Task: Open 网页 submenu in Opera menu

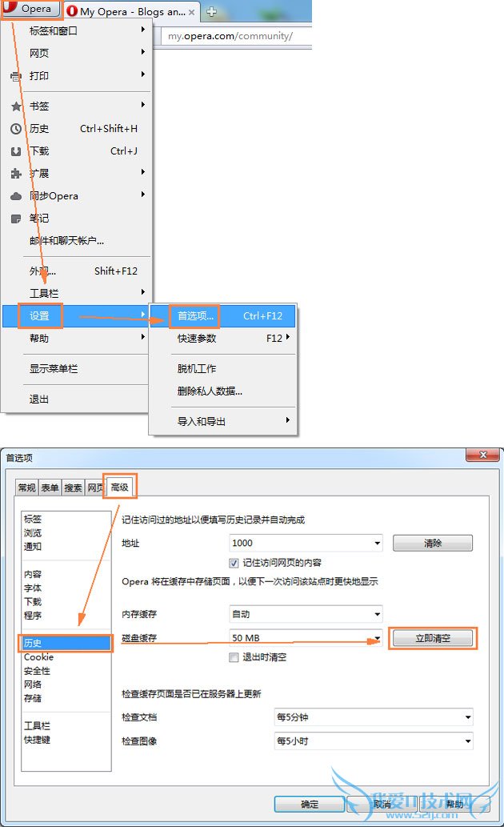Action: tap(77, 53)
